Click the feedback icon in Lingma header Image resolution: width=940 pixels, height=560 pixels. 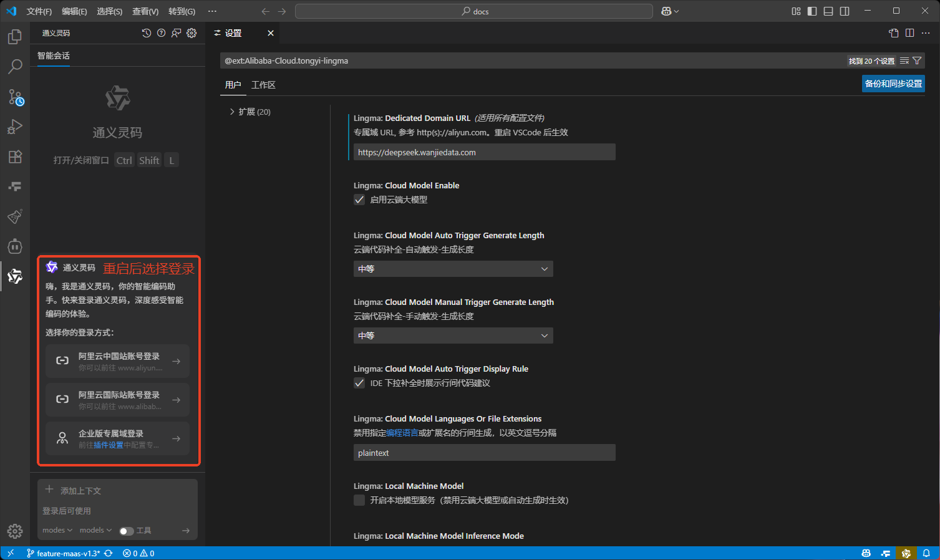pyautogui.click(x=177, y=33)
